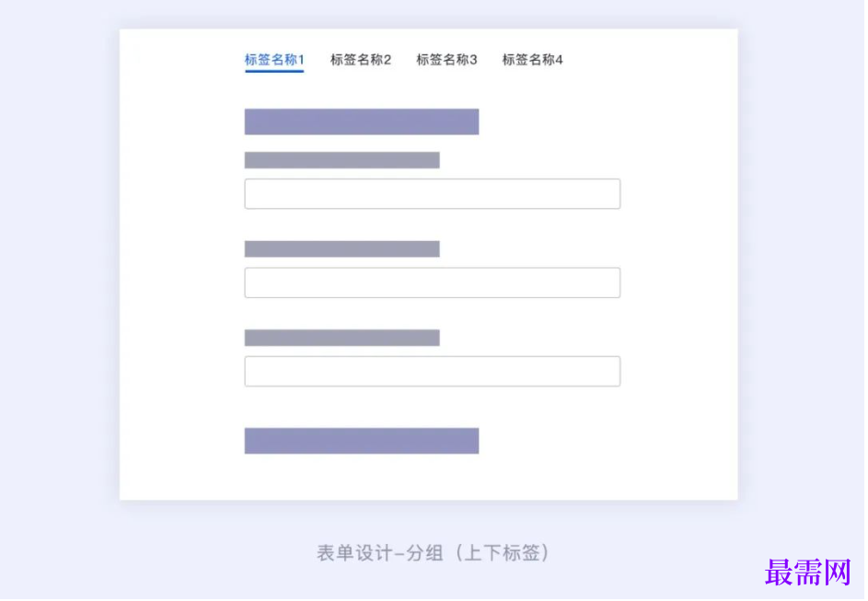Click the last purple group title bar
868x601 pixels.
(x=361, y=441)
